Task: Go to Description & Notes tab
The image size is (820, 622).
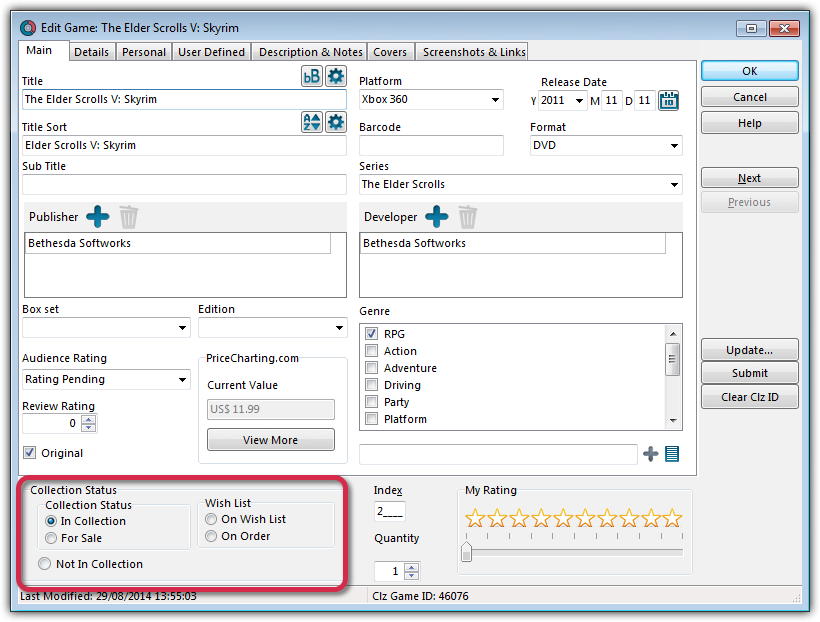Action: 311,52
